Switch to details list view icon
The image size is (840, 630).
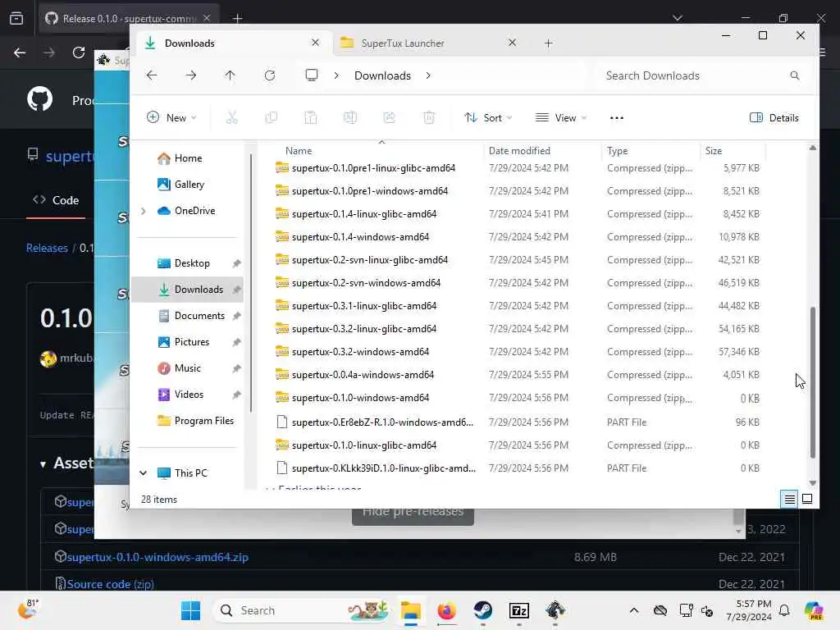point(789,500)
